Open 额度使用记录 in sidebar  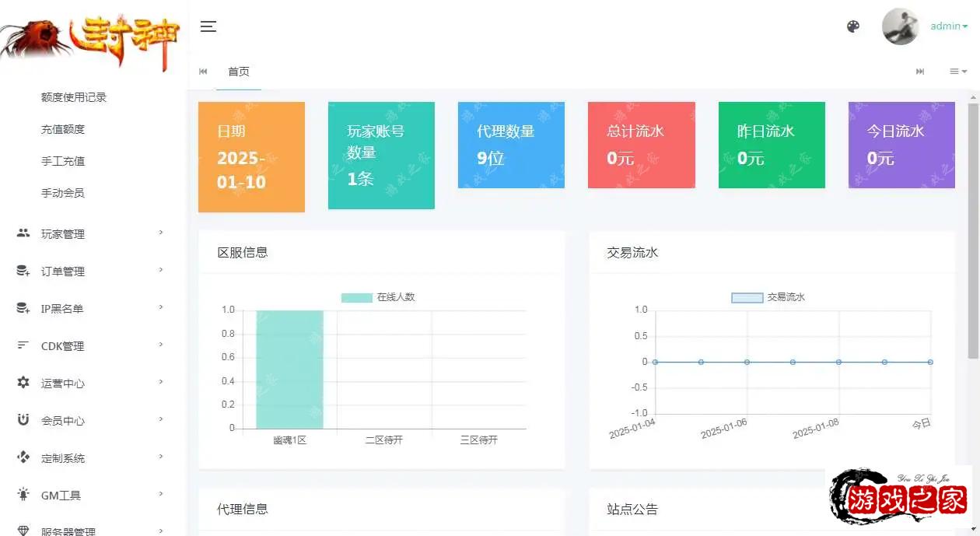[74, 97]
